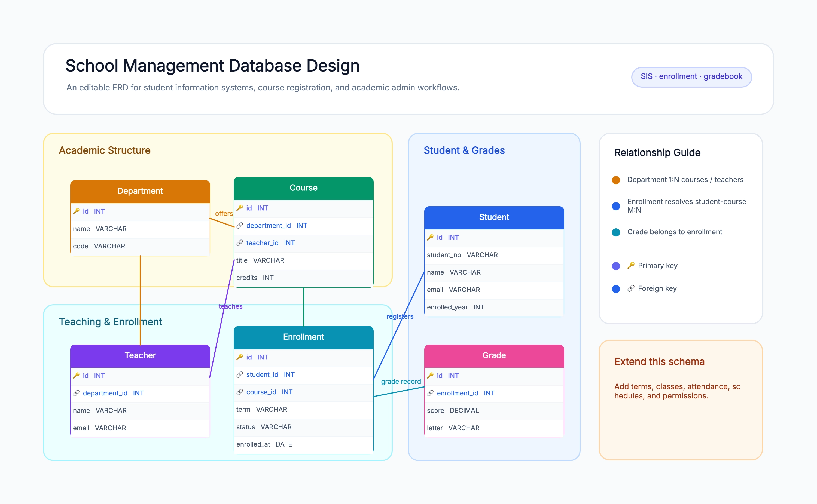Screen dimensions: 817x504
Task: Select the Teacher table header
Action: 140,356
